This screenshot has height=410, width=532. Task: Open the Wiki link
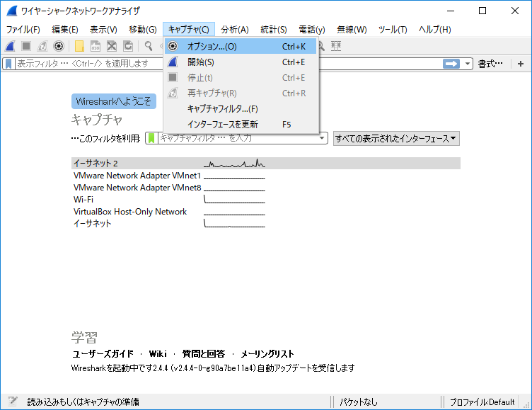158,353
